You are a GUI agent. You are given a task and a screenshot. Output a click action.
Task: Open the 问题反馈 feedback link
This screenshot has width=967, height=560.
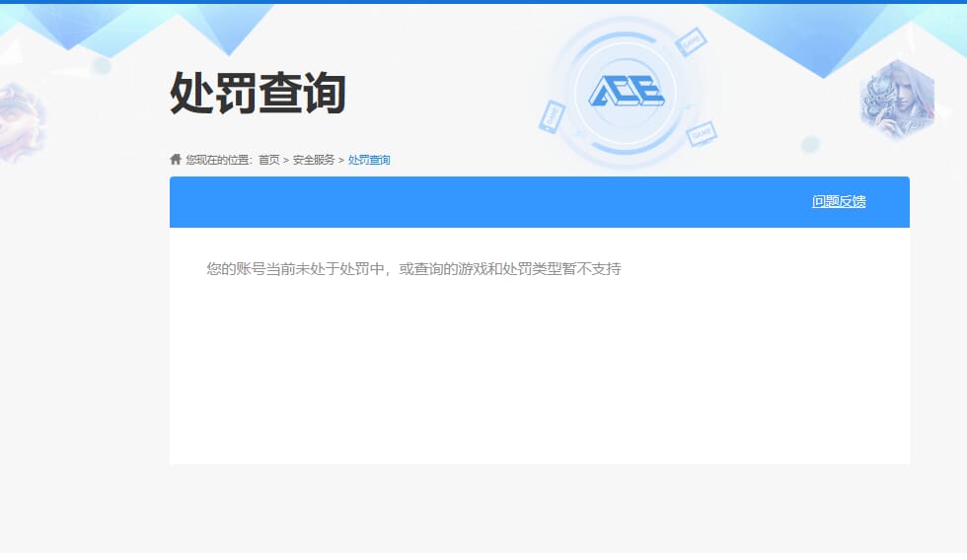(x=839, y=201)
